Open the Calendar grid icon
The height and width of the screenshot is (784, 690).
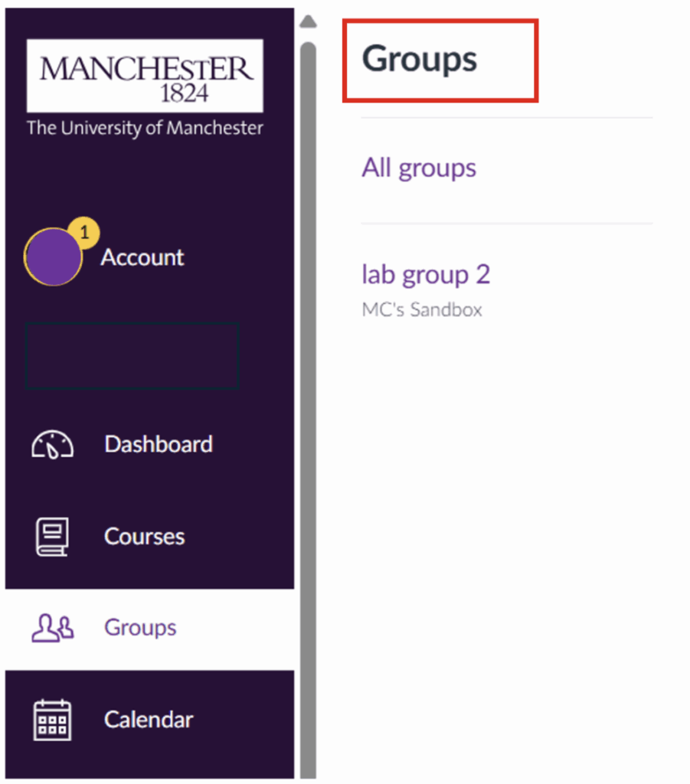click(x=52, y=720)
